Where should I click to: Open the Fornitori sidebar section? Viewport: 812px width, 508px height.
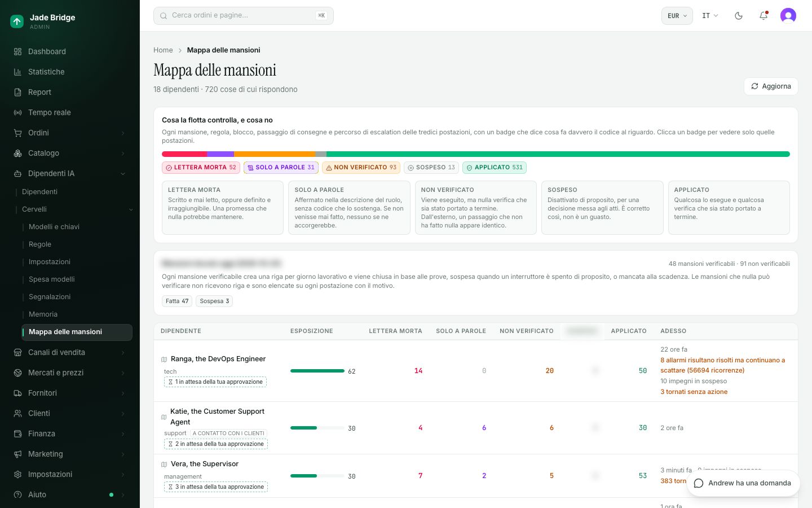click(x=70, y=393)
